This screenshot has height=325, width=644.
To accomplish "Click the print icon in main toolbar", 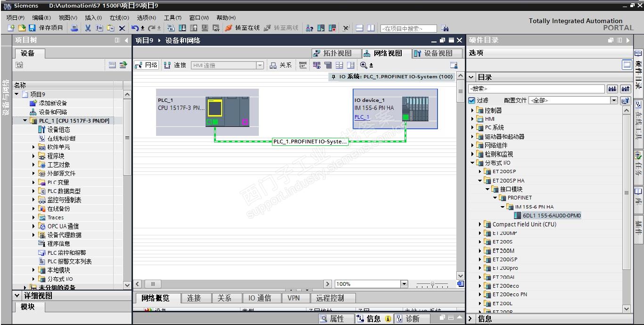I will pyautogui.click(x=74, y=28).
